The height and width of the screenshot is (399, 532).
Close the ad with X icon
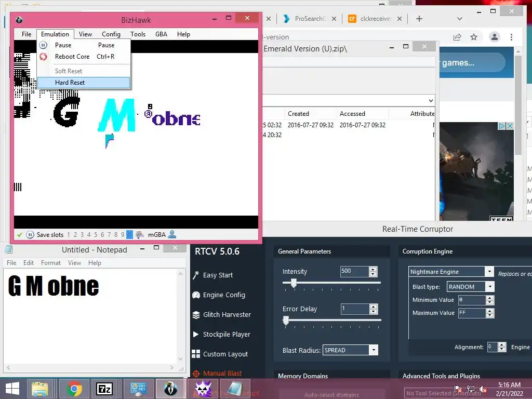509,126
